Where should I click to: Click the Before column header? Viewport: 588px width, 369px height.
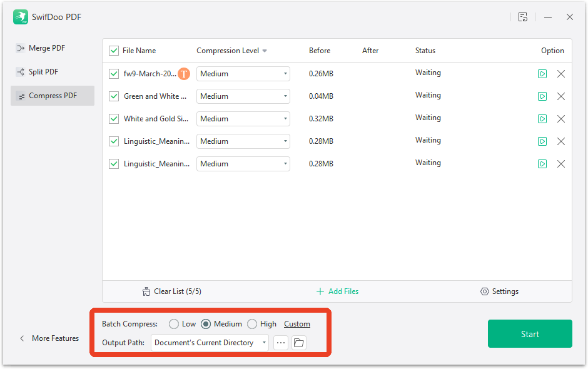click(320, 51)
